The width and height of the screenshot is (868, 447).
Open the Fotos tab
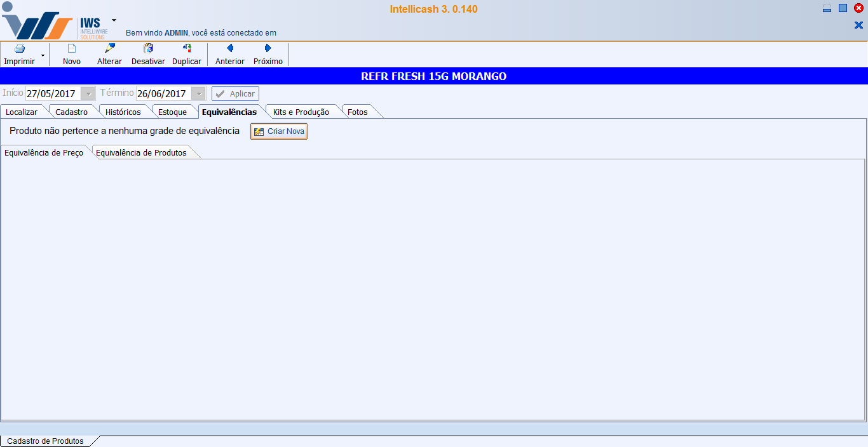pyautogui.click(x=358, y=112)
